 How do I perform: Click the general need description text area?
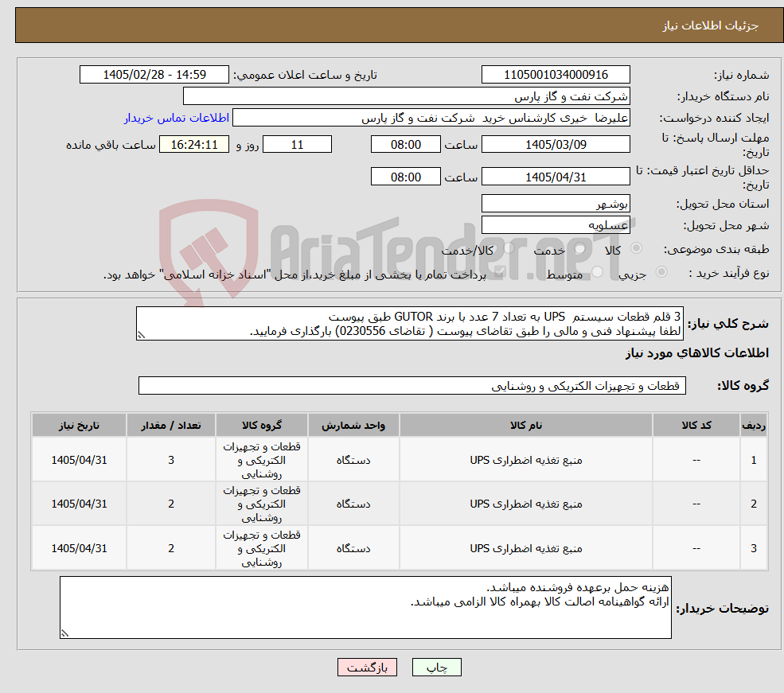409,324
